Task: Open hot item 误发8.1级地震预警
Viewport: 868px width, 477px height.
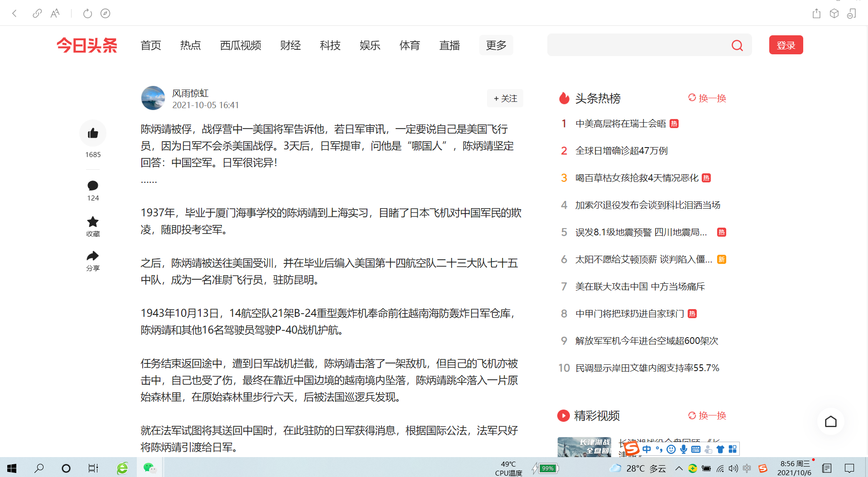Action: (641, 232)
